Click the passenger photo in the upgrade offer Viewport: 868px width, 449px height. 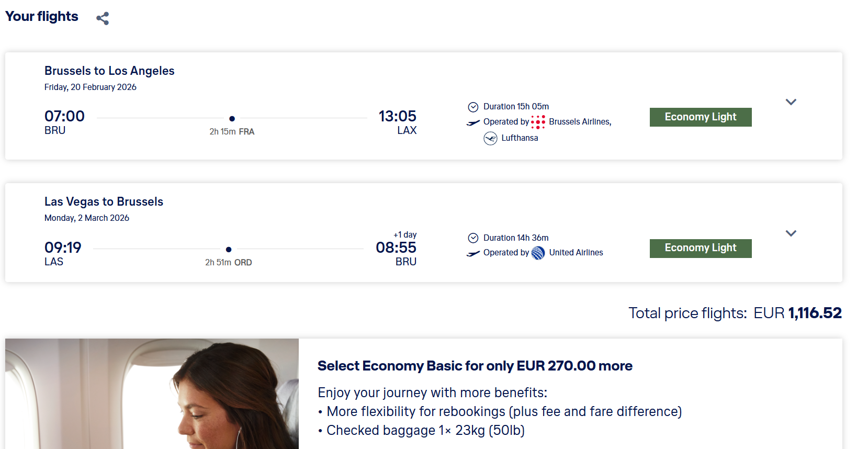point(152,394)
